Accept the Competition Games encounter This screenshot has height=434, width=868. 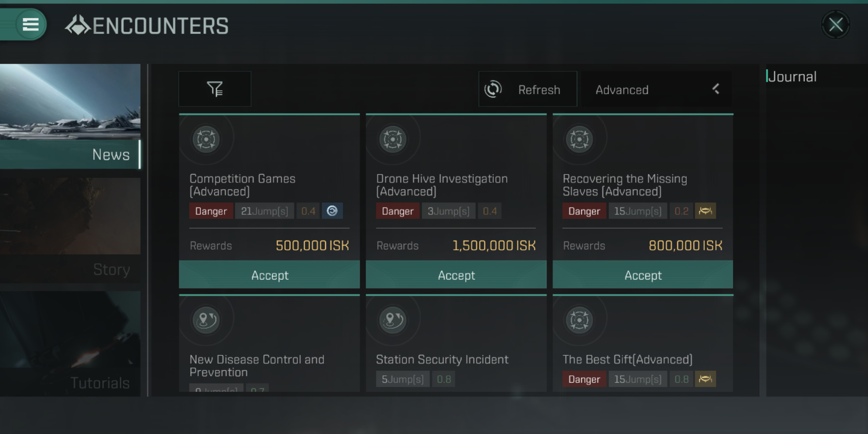click(x=270, y=275)
